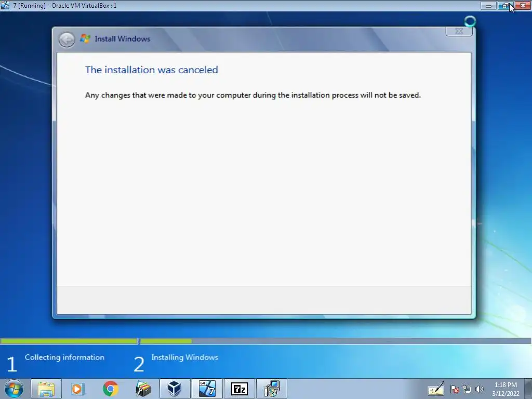Open the Windows Start menu orb

[x=14, y=389]
